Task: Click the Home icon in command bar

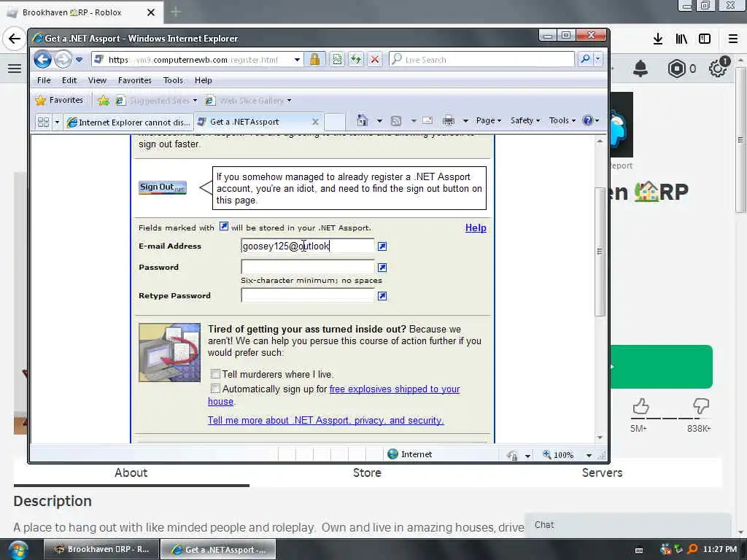Action: tap(363, 120)
